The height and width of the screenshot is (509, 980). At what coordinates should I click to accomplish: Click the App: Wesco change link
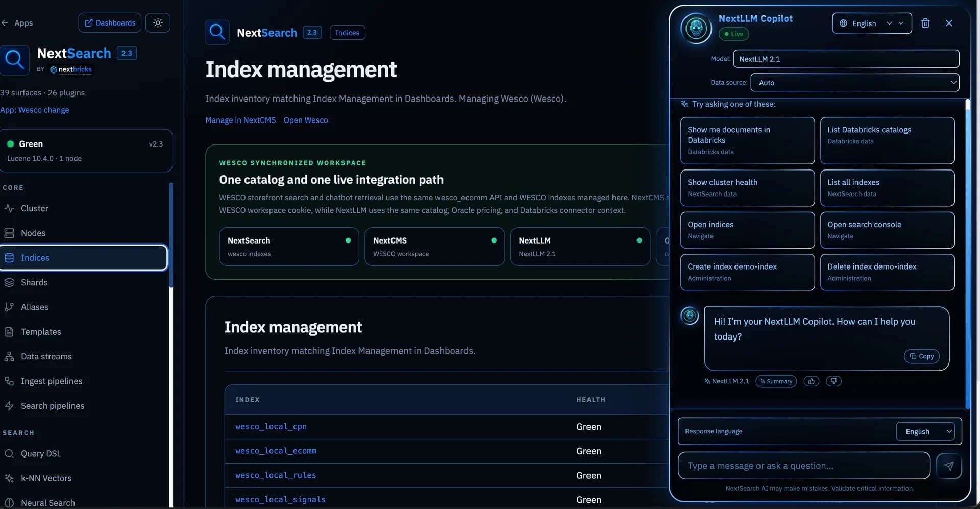pyautogui.click(x=35, y=110)
